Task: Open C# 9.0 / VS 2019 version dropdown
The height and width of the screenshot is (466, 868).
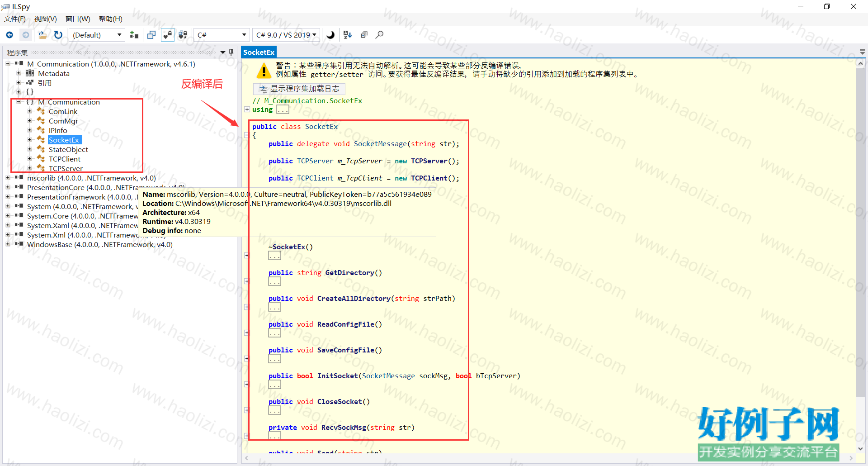Action: pos(286,35)
